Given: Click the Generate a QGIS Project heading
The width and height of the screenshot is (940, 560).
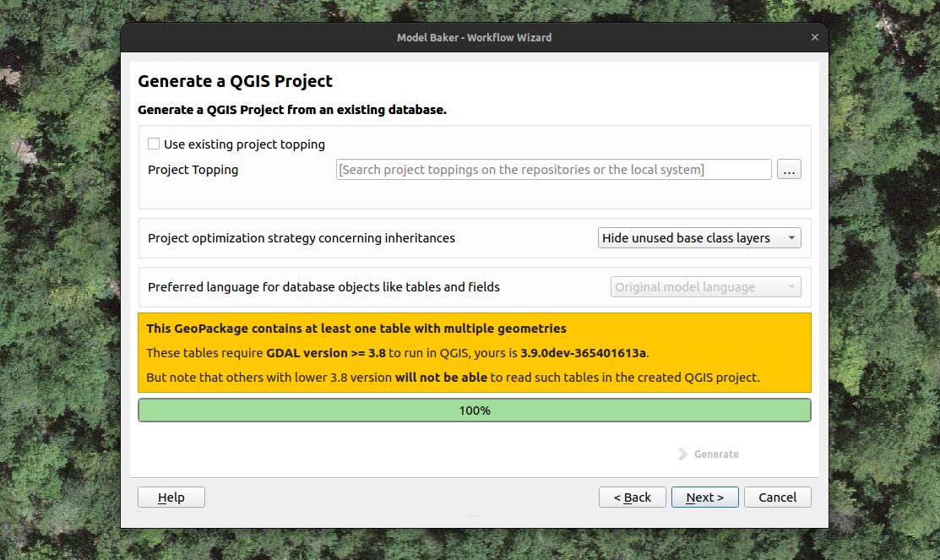Looking at the screenshot, I should [x=236, y=81].
